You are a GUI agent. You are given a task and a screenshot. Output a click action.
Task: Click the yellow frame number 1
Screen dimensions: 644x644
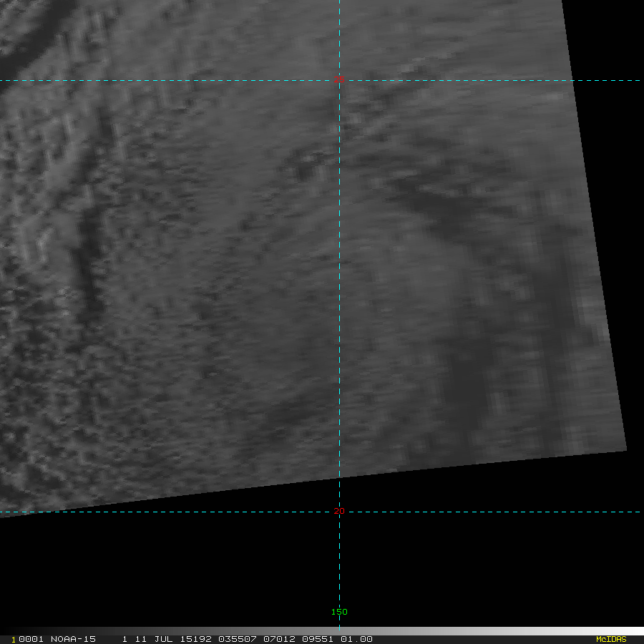tap(14, 640)
